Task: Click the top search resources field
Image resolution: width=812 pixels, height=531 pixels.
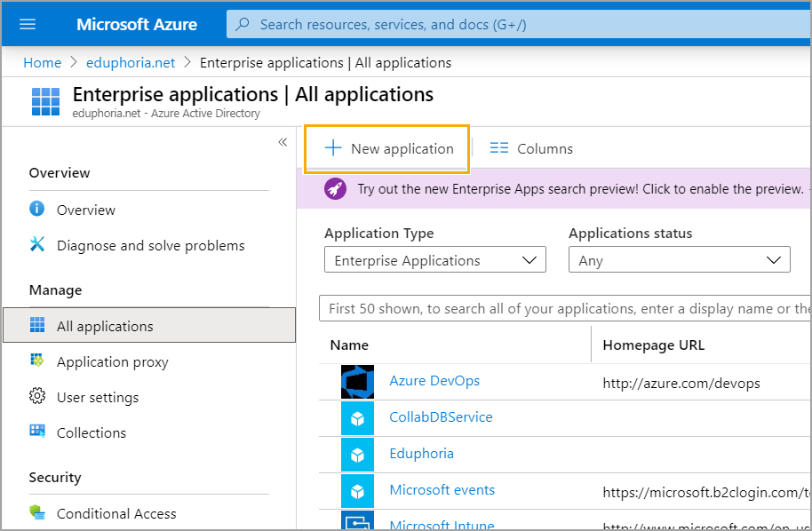Action: coord(518,24)
